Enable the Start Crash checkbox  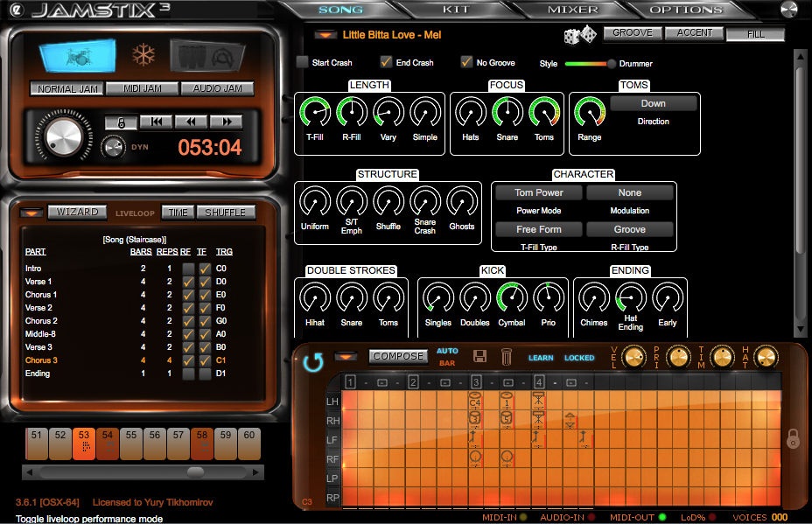(x=303, y=62)
